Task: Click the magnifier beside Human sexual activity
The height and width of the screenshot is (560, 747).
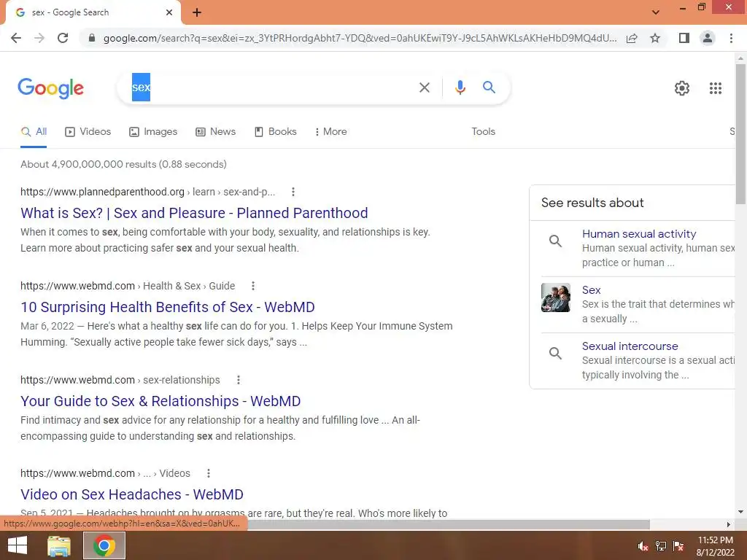Action: click(555, 241)
